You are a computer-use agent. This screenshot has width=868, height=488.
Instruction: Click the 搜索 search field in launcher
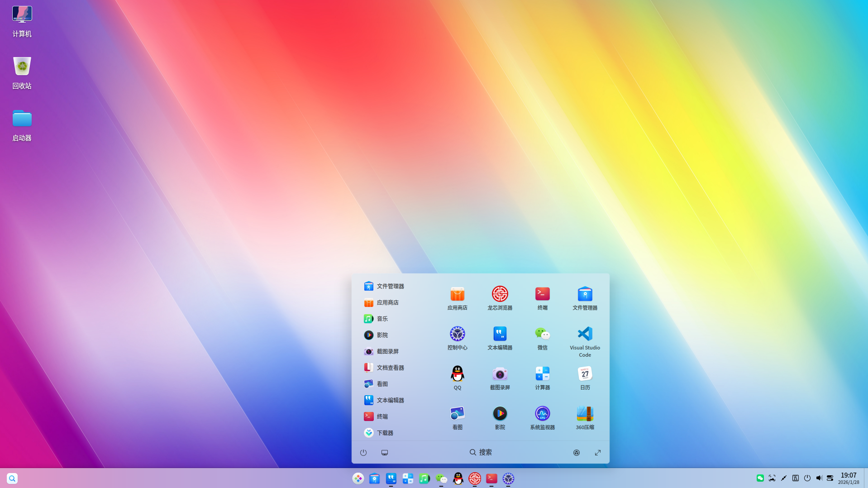point(481,452)
